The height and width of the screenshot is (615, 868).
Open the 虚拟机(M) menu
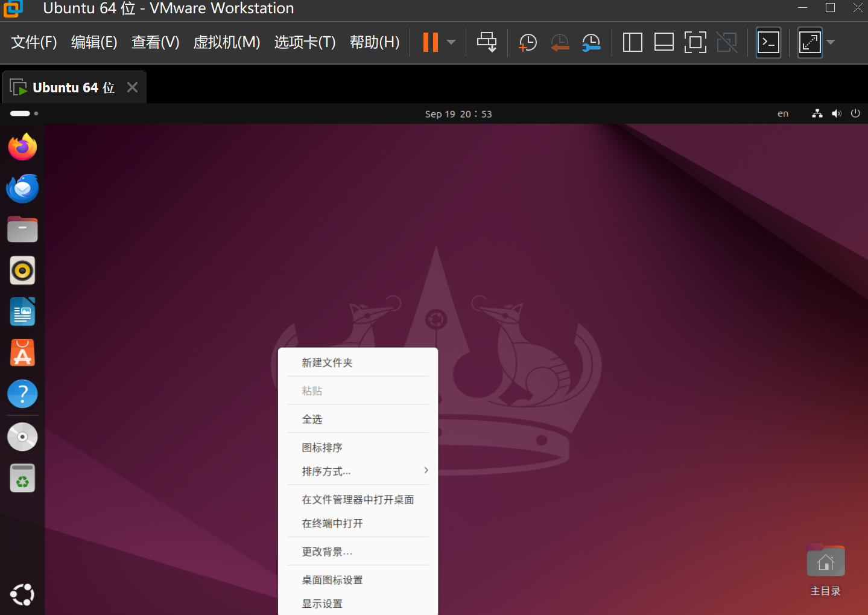(x=226, y=42)
